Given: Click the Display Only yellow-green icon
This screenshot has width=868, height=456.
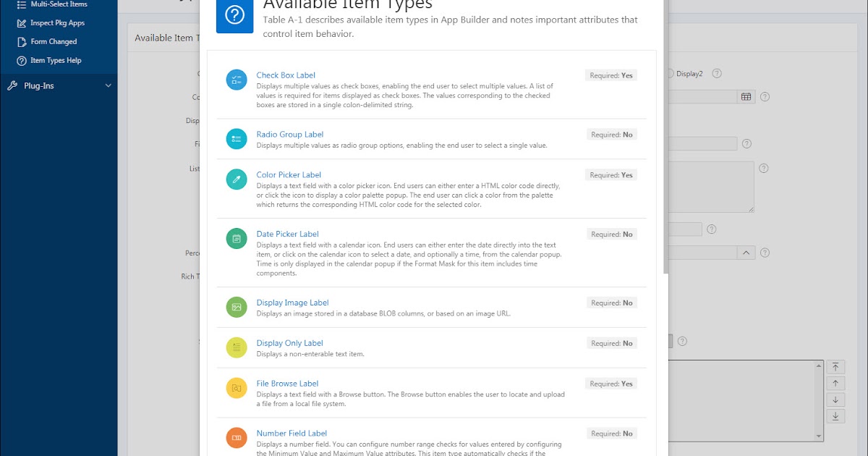Looking at the screenshot, I should tap(237, 348).
